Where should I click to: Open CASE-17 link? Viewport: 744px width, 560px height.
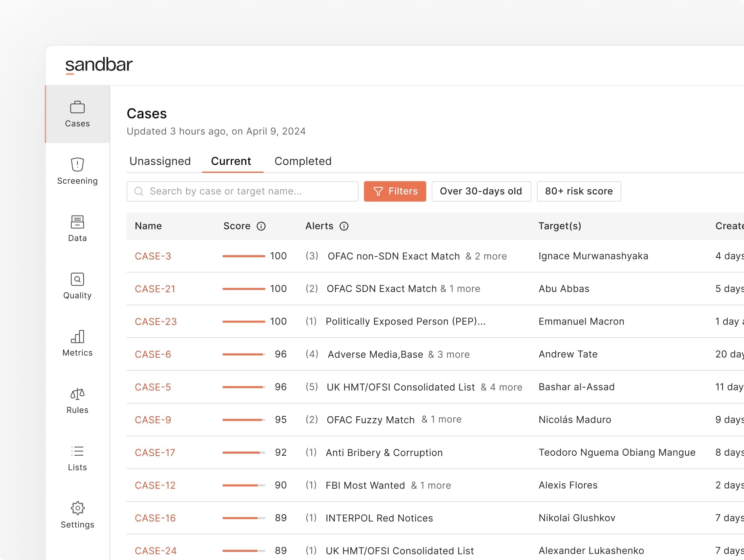155,453
